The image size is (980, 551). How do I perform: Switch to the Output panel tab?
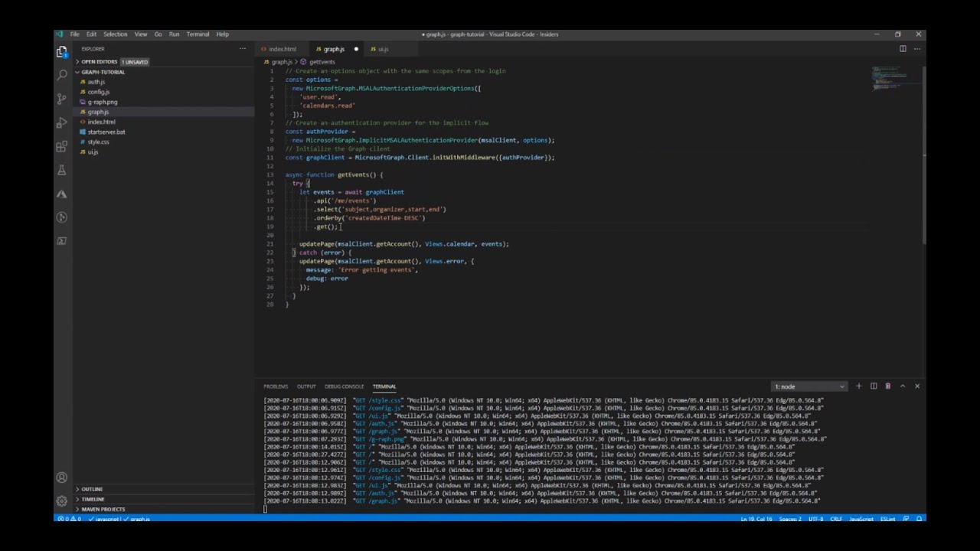306,386
